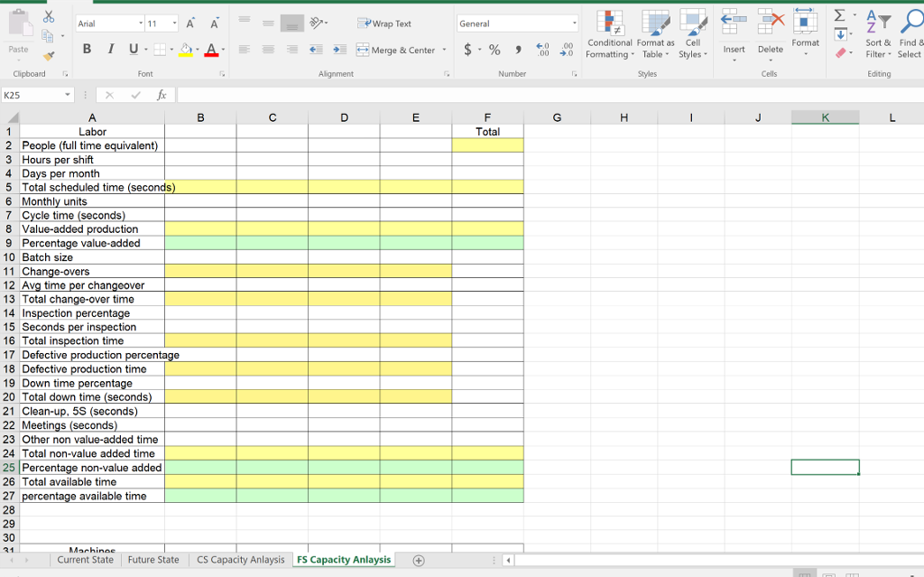The width and height of the screenshot is (924, 577).
Task: Decrease font size with smaller A icon
Action: [214, 23]
